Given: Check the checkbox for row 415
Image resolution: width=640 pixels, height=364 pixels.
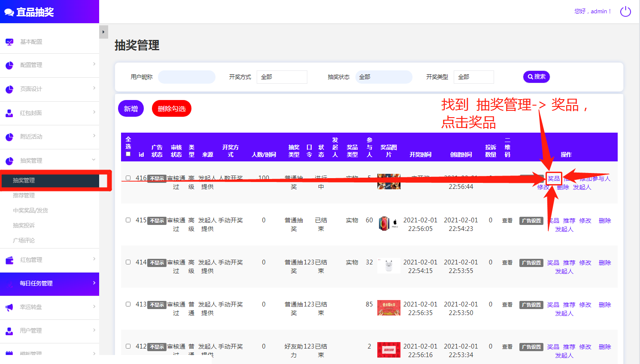Looking at the screenshot, I should (128, 220).
